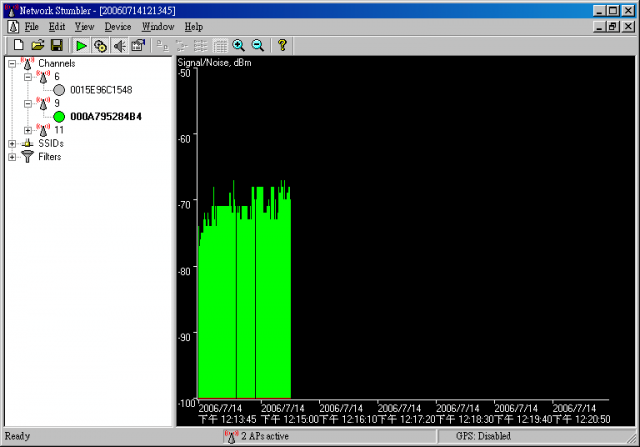Expand the channel 11 tree node
The image size is (640, 447).
tap(27, 130)
